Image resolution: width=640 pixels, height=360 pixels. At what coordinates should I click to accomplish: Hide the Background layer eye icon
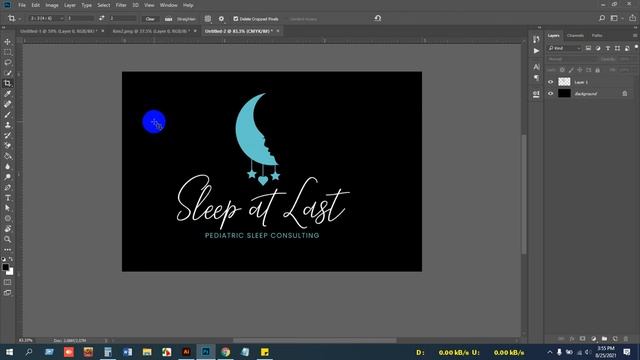550,93
